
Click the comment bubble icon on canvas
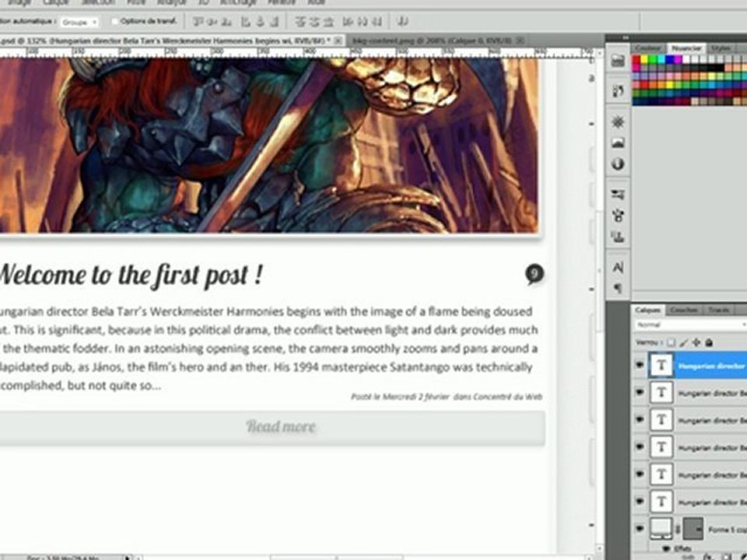coord(535,275)
